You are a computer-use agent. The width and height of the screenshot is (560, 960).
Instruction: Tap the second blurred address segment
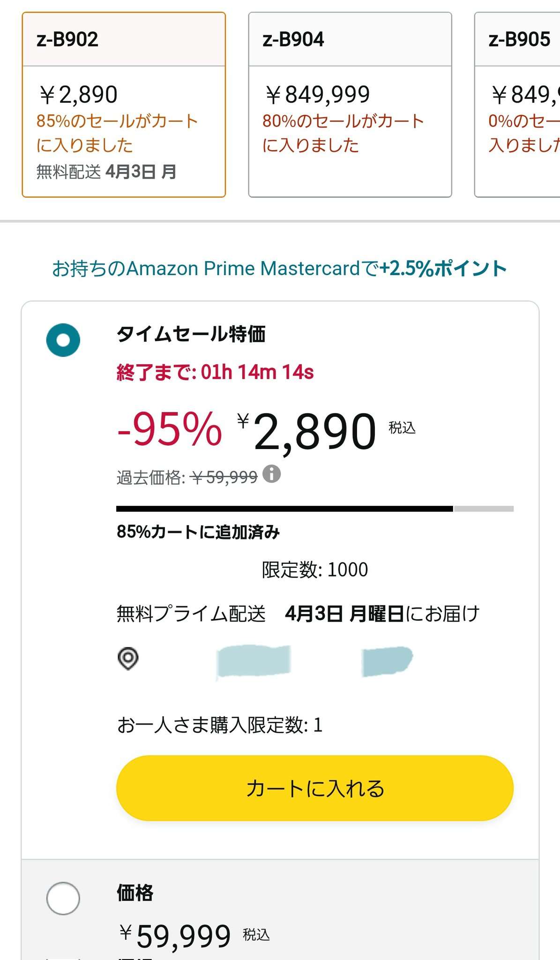(387, 661)
